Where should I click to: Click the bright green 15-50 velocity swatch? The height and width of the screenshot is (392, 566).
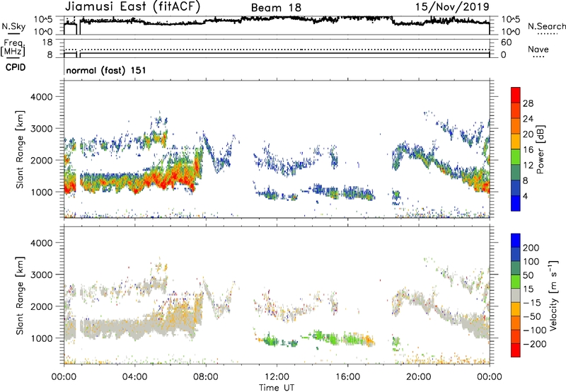pyautogui.click(x=516, y=282)
